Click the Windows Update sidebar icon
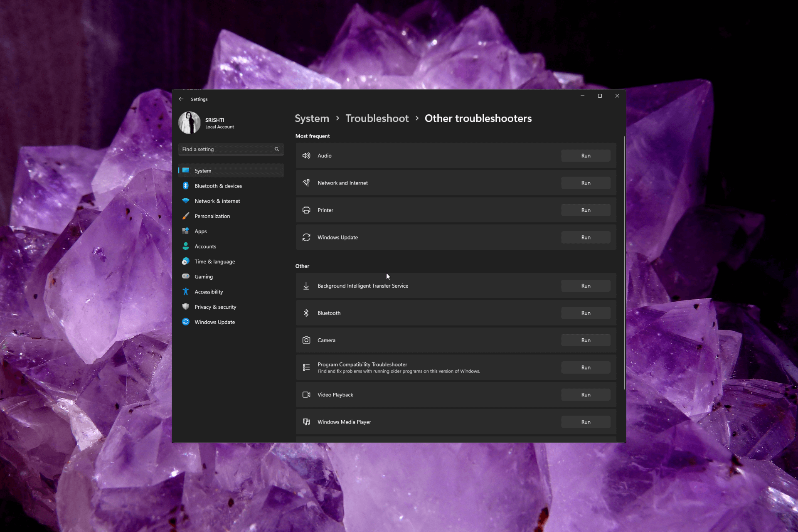Viewport: 798px width, 532px height. [x=186, y=322]
